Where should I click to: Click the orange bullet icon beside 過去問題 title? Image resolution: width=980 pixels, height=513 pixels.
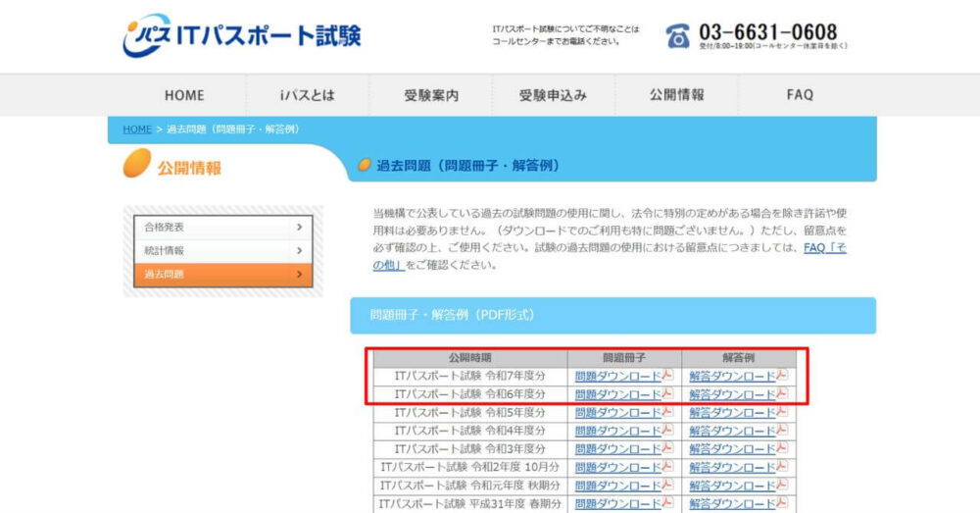pos(365,165)
